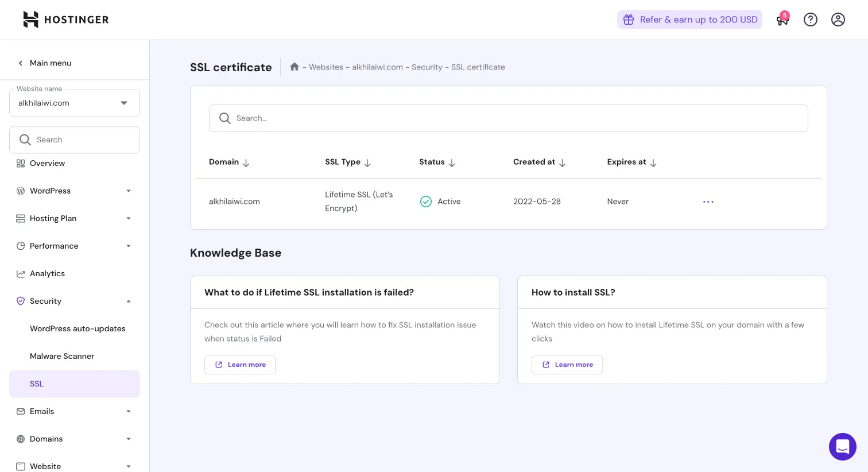Sort by the SSL Type column arrow

click(x=367, y=163)
